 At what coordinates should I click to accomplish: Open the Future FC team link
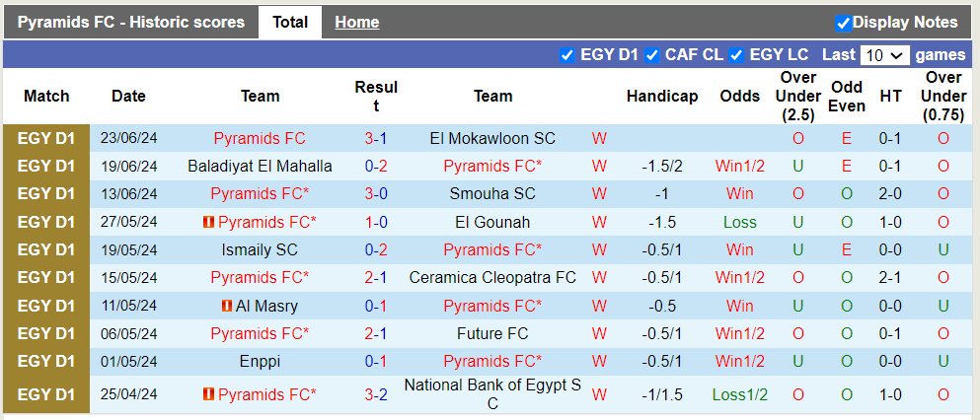pos(492,334)
